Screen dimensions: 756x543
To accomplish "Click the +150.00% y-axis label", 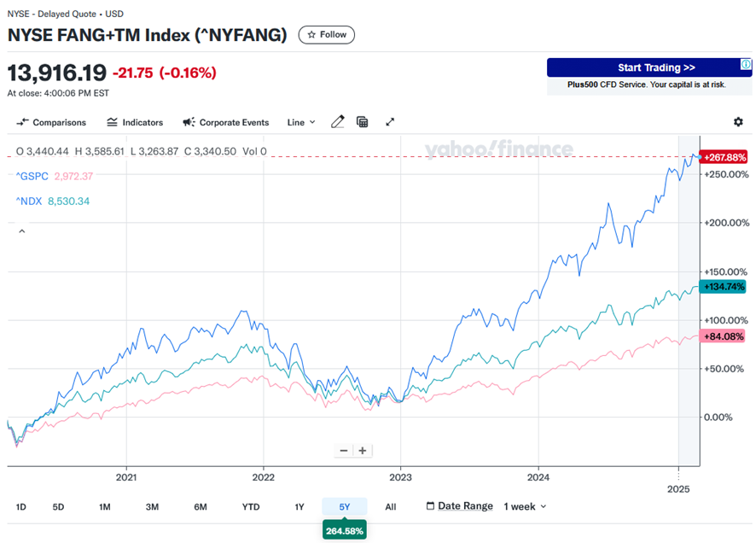I will click(x=726, y=271).
